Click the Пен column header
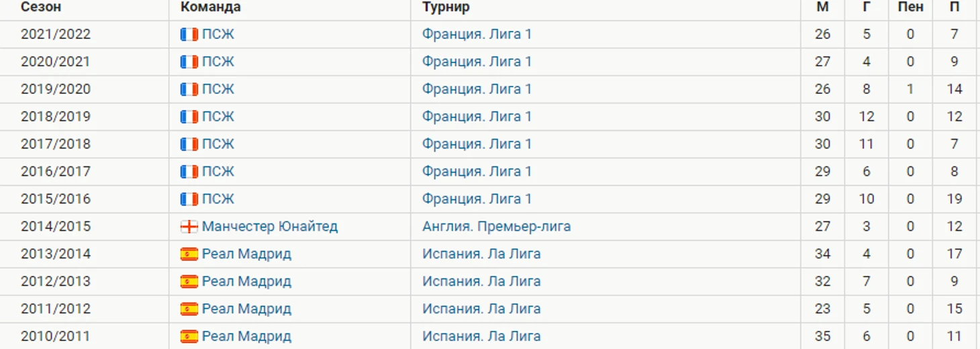The width and height of the screenshot is (980, 349). click(x=910, y=7)
